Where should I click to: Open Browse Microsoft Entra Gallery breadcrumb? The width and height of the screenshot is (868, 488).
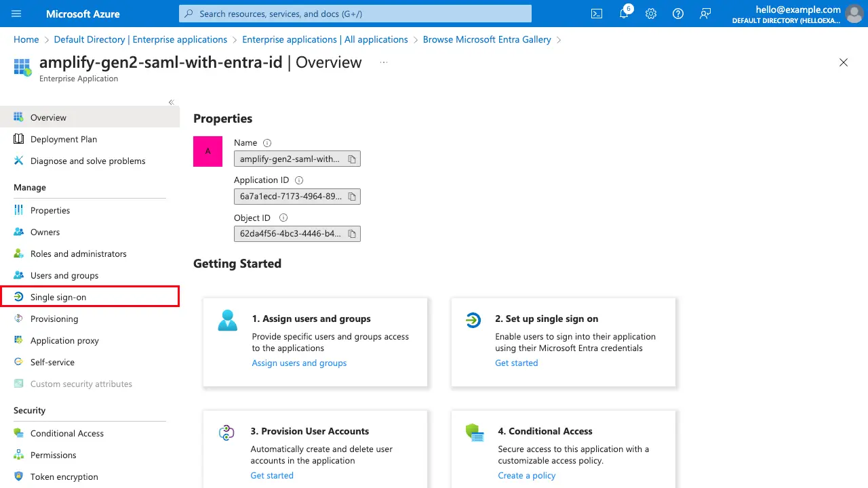pos(487,39)
